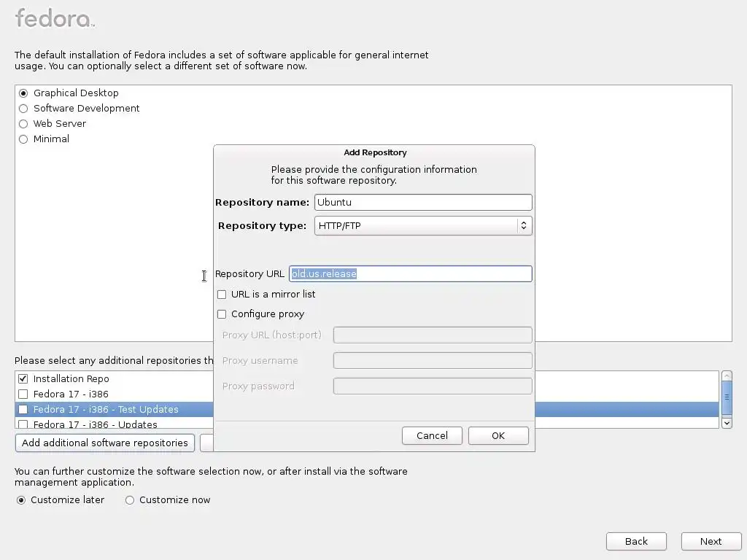Image resolution: width=747 pixels, height=560 pixels.
Task: Proceed with the Next button
Action: coord(711,542)
